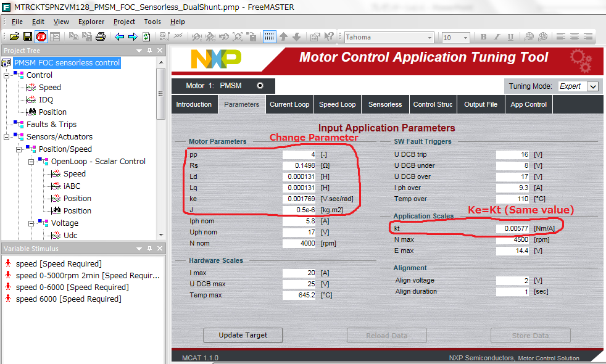Select the Motor 1 PMSM radio button
This screenshot has width=606, height=364.
pyautogui.click(x=260, y=85)
